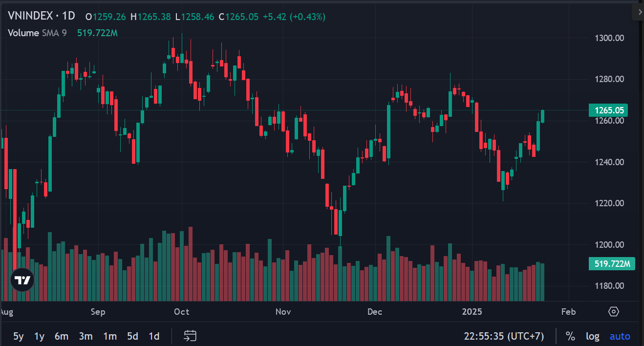Select the 1m date range
Viewport: 644px width, 346px height.
coord(110,336)
